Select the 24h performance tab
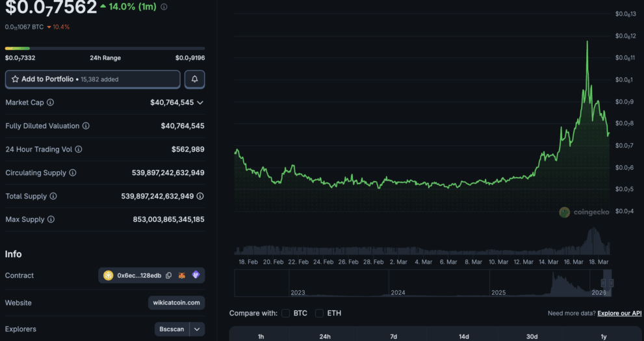The image size is (644, 341). [x=325, y=336]
